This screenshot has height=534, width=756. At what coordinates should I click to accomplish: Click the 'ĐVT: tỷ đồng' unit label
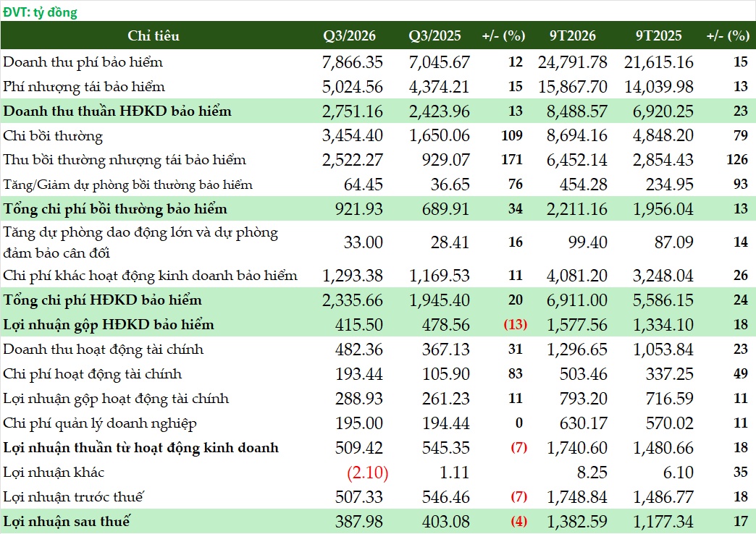click(x=40, y=12)
